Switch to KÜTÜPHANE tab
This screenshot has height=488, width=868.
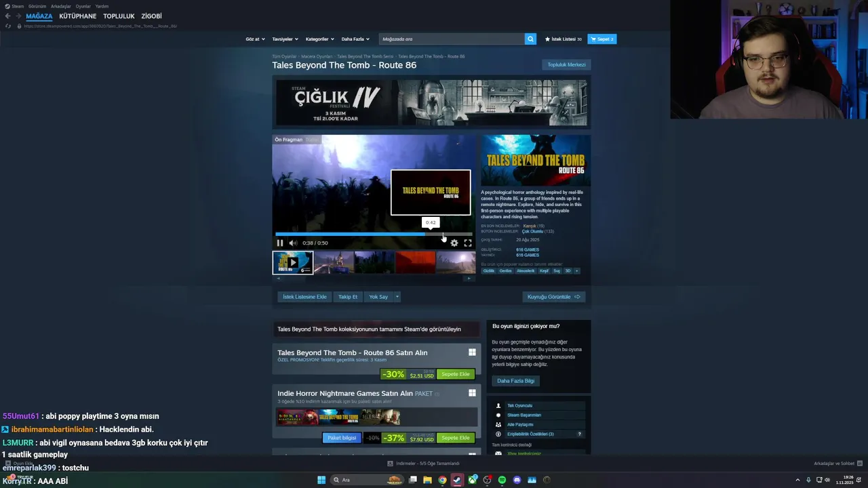click(78, 16)
